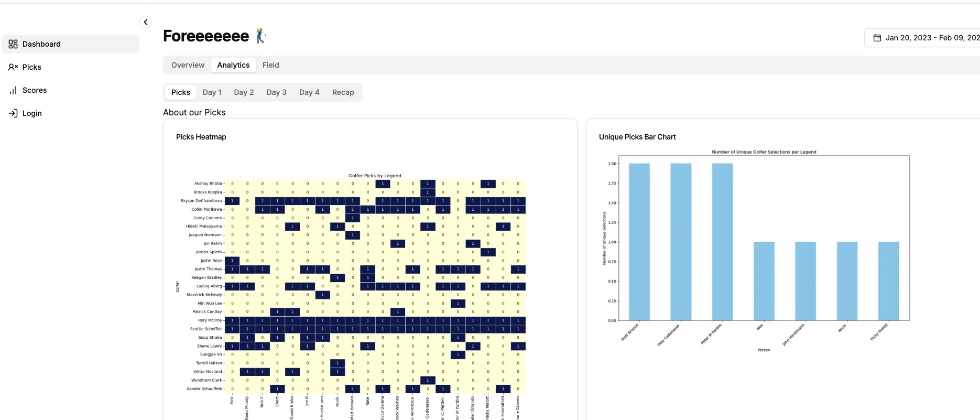The height and width of the screenshot is (420, 980).
Task: Click the Scores bar chart icon
Action: click(13, 90)
